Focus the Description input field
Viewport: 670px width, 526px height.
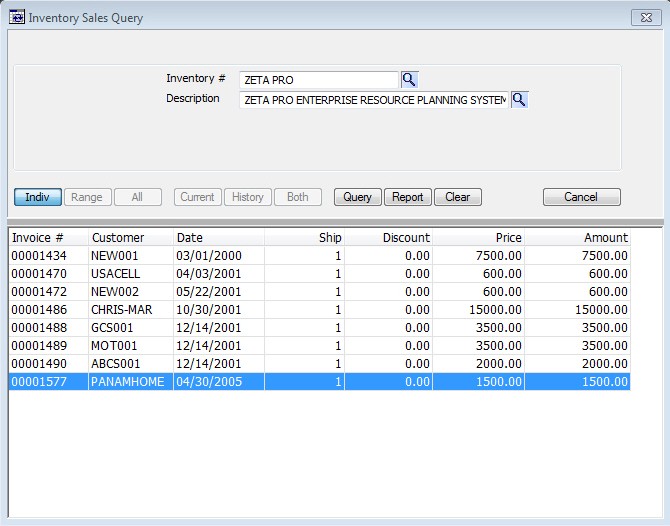point(374,100)
